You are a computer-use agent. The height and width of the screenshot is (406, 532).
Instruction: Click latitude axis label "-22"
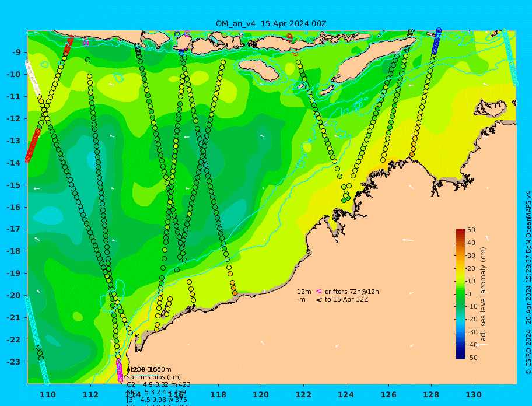pos(14,339)
